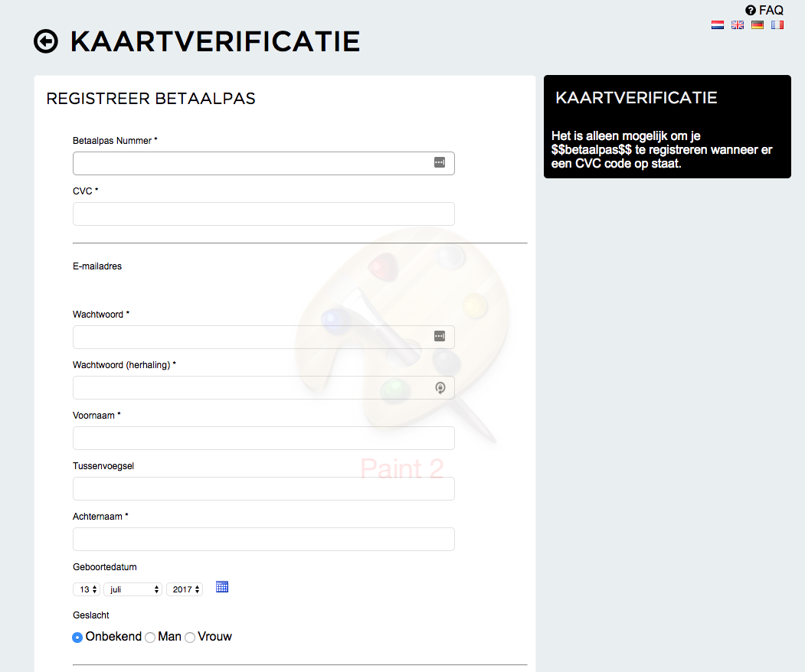Click autofill icon in the Wachtwoord field
The image size is (805, 672).
click(439, 336)
